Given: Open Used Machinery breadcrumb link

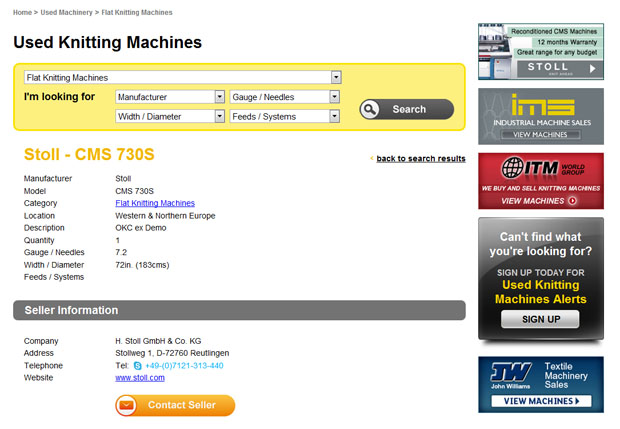Looking at the screenshot, I should (66, 13).
